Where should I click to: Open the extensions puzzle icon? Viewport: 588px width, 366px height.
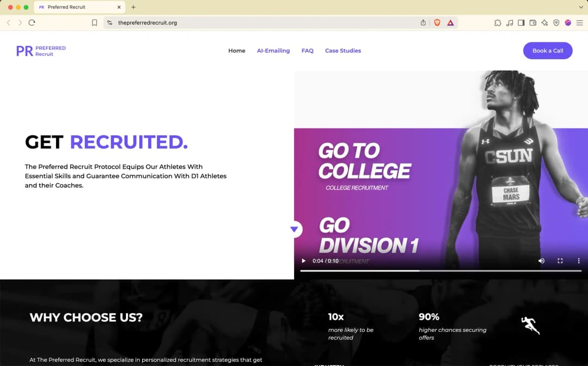498,23
